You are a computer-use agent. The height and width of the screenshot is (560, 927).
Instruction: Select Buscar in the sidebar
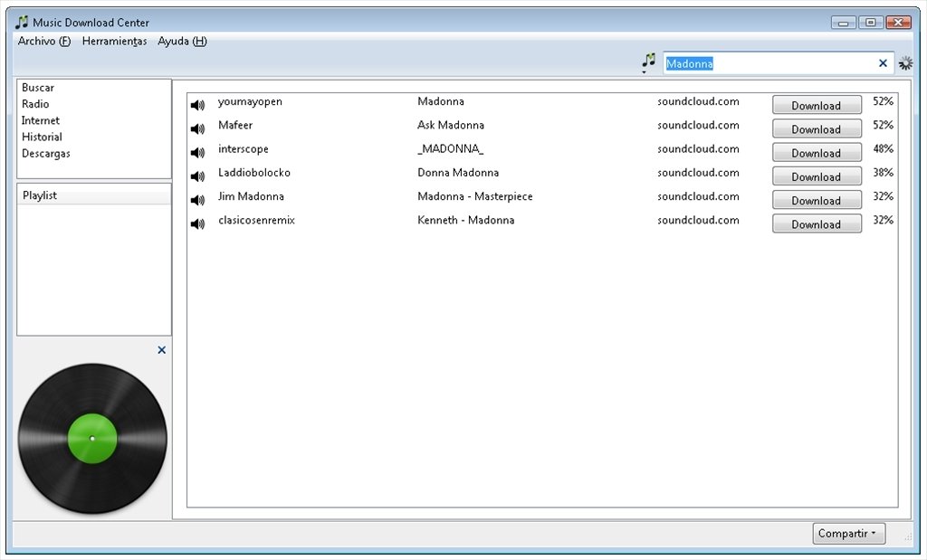pyautogui.click(x=38, y=88)
